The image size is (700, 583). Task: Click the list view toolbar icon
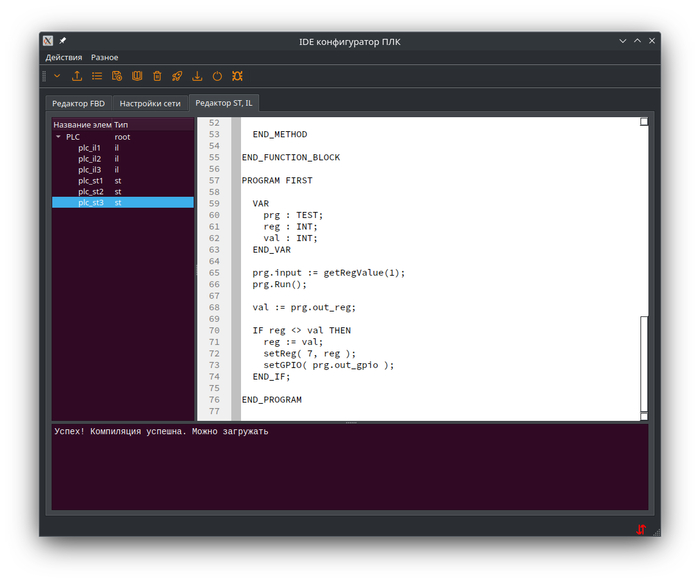pos(97,76)
